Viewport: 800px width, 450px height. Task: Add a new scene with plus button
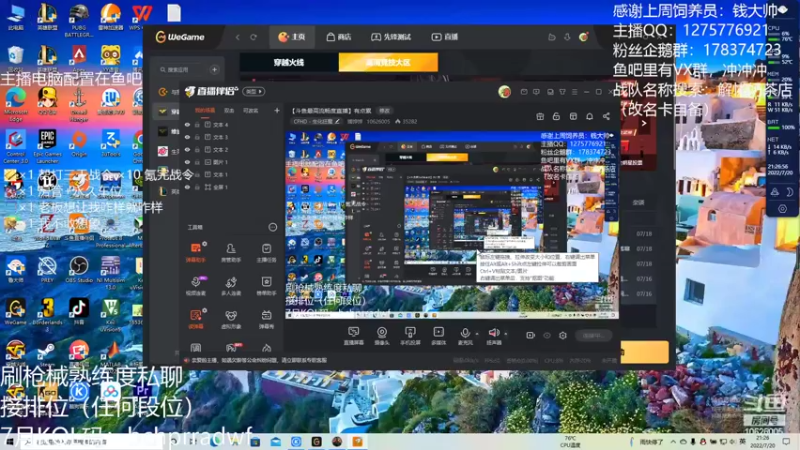(x=277, y=110)
